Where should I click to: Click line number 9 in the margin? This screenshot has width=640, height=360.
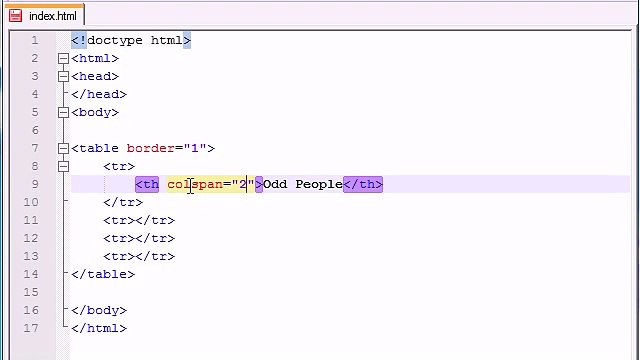click(x=35, y=184)
